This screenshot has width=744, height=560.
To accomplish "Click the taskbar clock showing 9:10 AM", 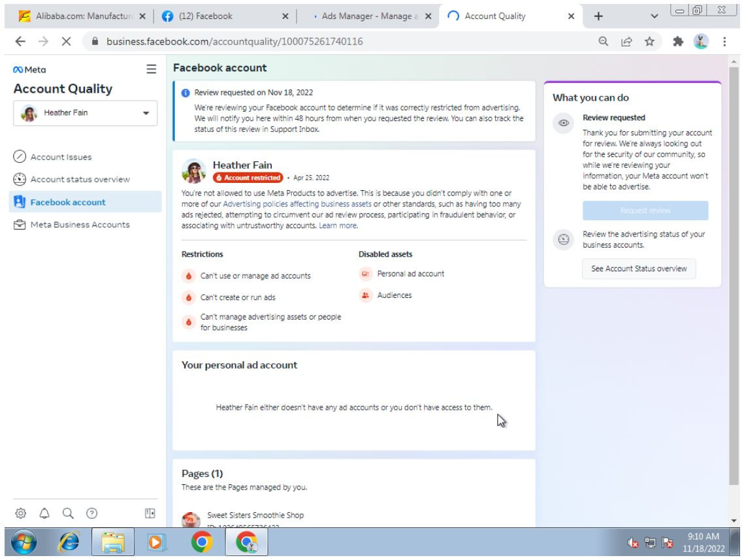I will [704, 542].
